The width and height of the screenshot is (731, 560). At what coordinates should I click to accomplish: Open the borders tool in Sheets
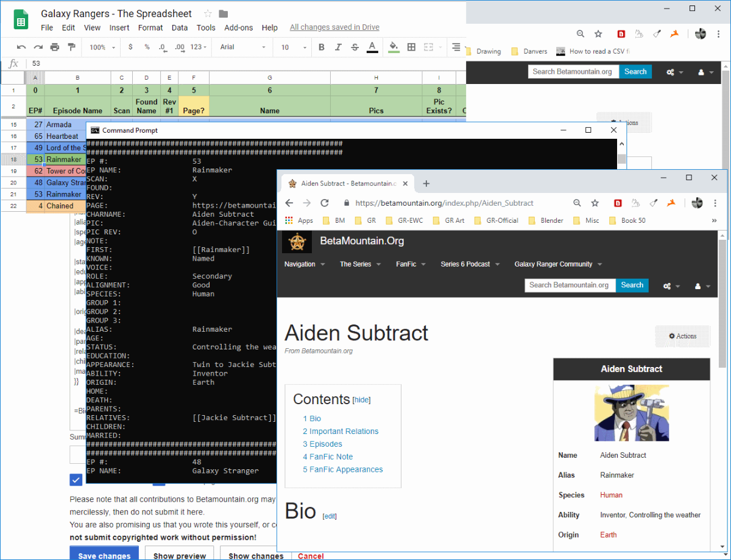411,47
